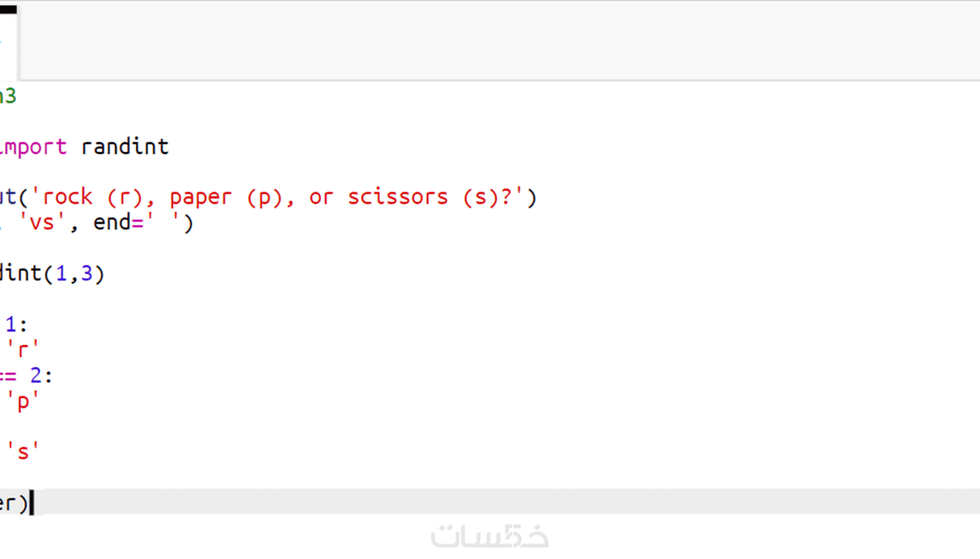Click the green '3' in the first line
Viewport: 980px width, 559px height.
[x=10, y=96]
